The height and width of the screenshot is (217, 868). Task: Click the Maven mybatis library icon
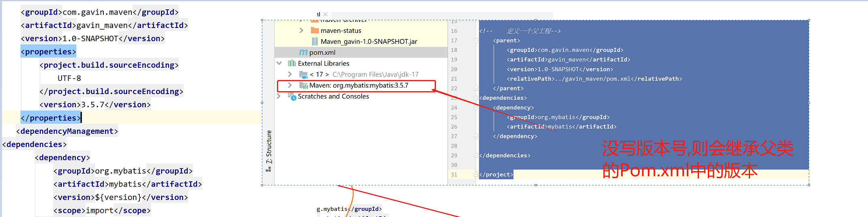click(x=303, y=86)
